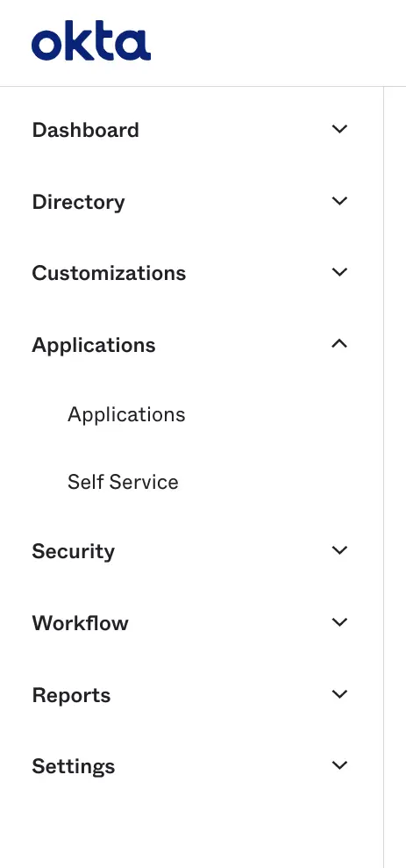Viewport: 406px width, 868px height.
Task: Expand the Workflow chevron arrow
Action: tap(339, 621)
